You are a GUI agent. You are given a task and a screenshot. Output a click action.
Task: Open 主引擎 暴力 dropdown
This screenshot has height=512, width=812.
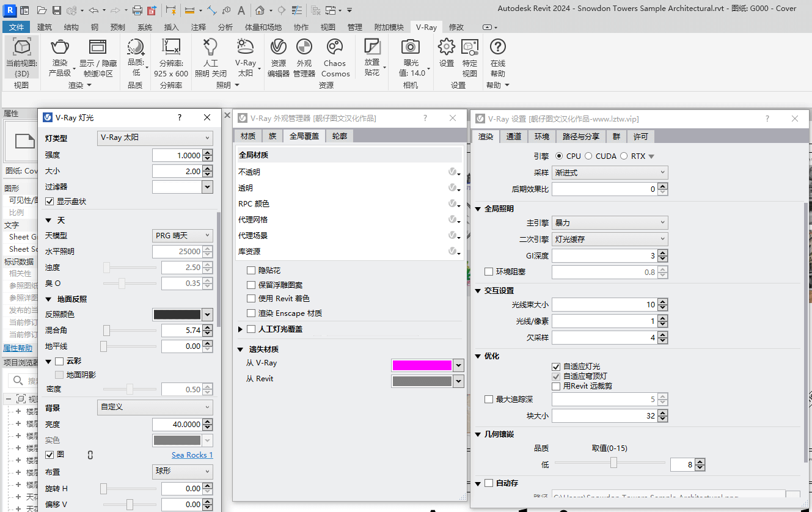pos(610,223)
